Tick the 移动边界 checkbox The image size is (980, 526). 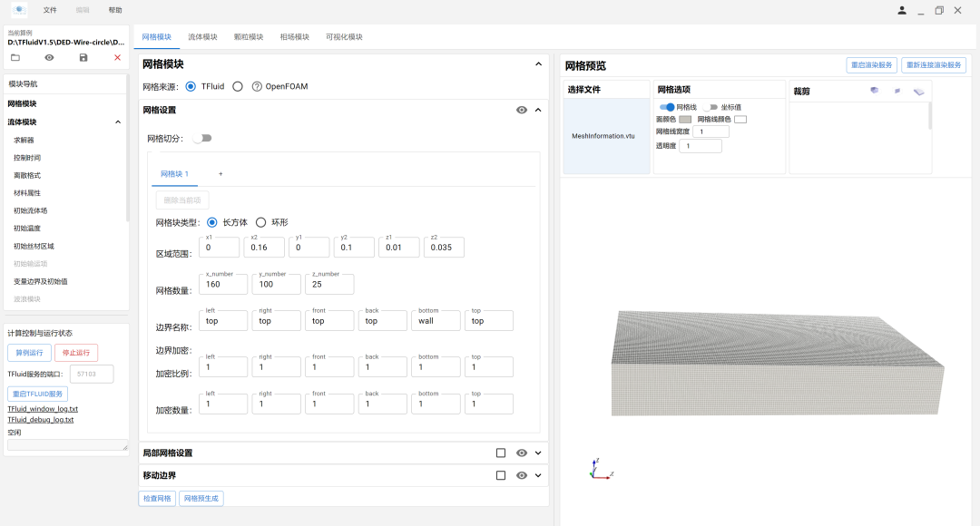point(501,475)
